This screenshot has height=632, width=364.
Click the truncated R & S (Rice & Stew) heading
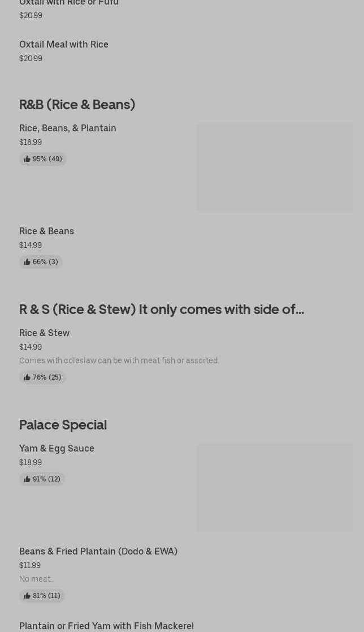pyautogui.click(x=161, y=309)
